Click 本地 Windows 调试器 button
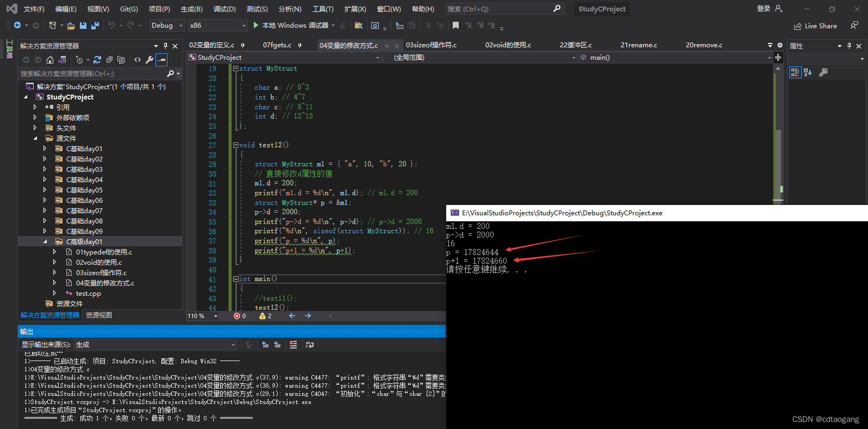The width and height of the screenshot is (868, 429). point(291,26)
